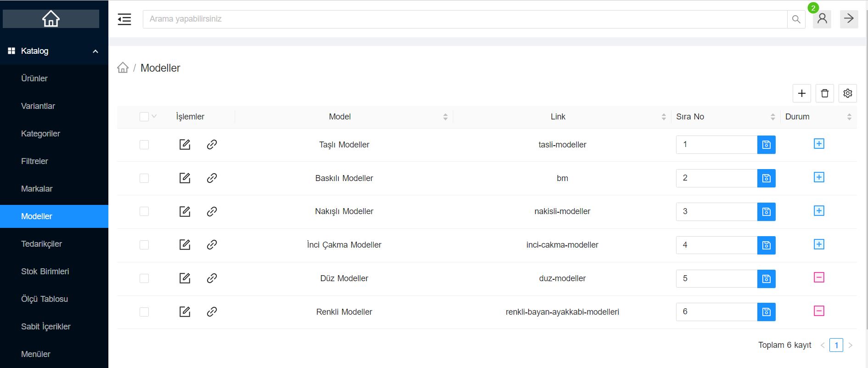Click Sıra No field for Renkli Modeller

pos(716,312)
